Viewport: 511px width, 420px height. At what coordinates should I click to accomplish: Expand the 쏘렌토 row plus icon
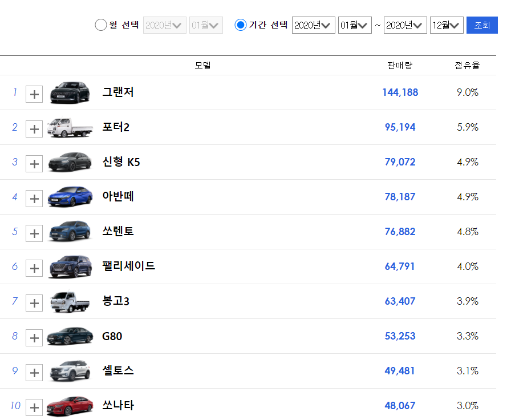[x=34, y=233]
